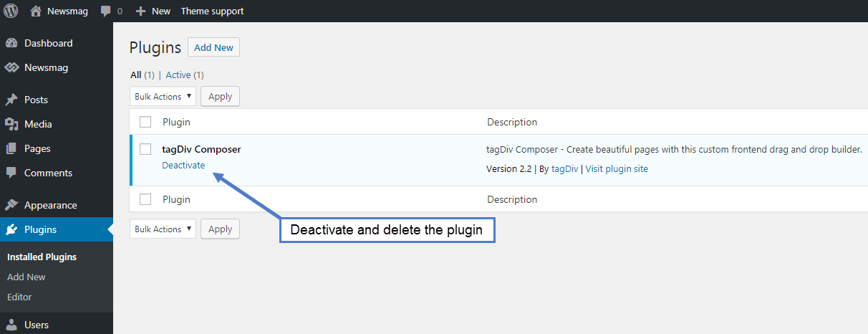Click the tagDiv Composer plugin name

(201, 149)
